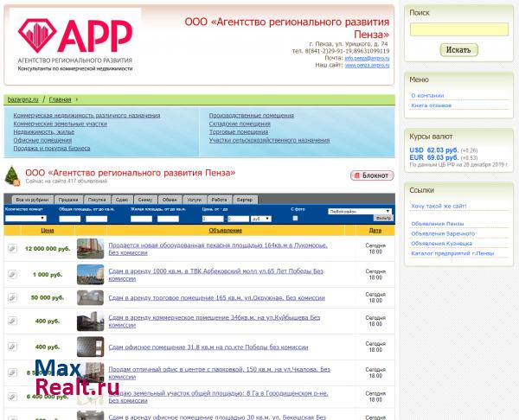Open the 31,8 кв.м office thumbnail

(x=90, y=347)
